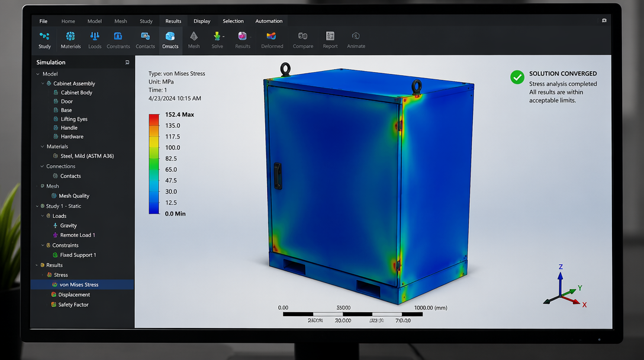Click the green Solution Converged checkmark

pos(517,77)
